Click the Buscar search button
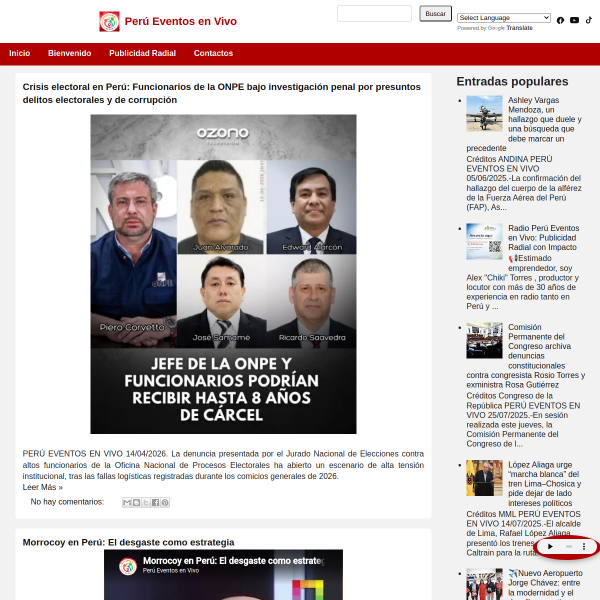Image resolution: width=600 pixels, height=600 pixels. (x=435, y=14)
